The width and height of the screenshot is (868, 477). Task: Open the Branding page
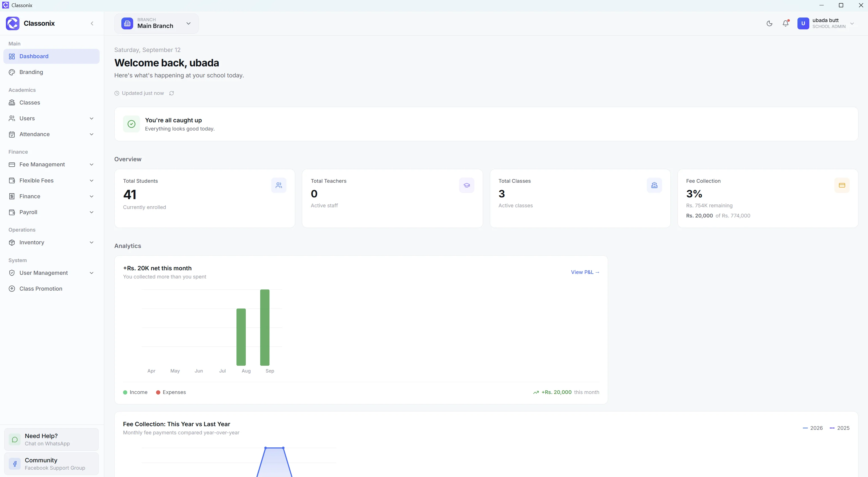52,72
